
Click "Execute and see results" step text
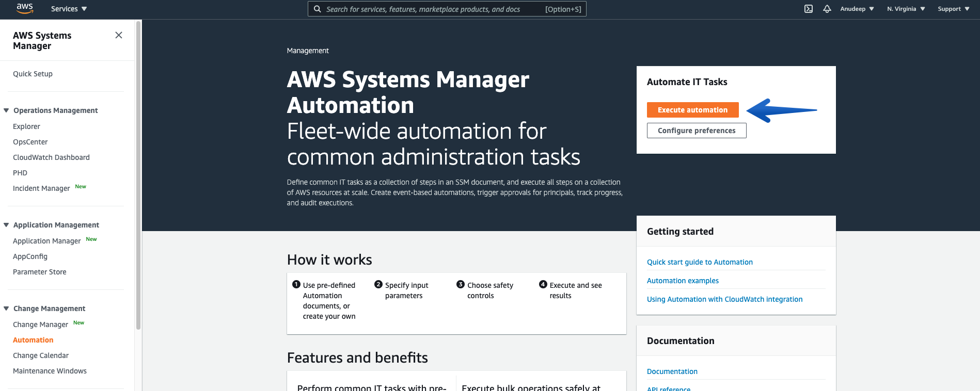[x=576, y=290]
